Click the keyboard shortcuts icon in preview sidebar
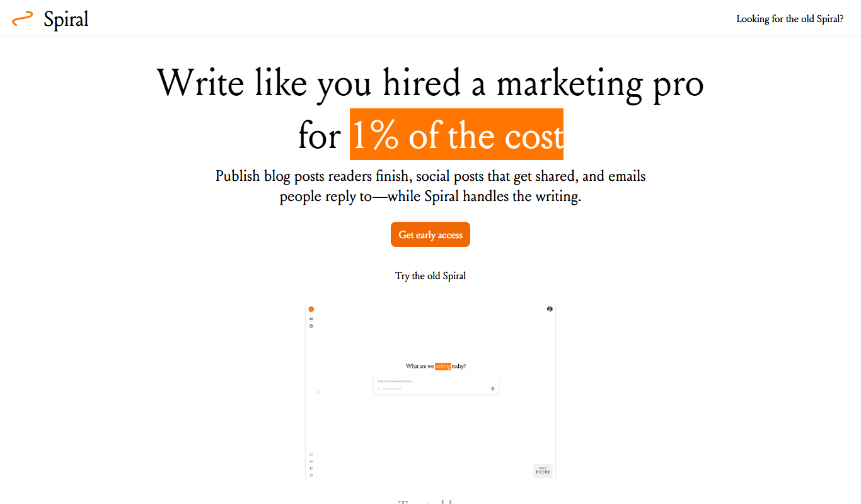Image resolution: width=861 pixels, height=504 pixels. [311, 461]
